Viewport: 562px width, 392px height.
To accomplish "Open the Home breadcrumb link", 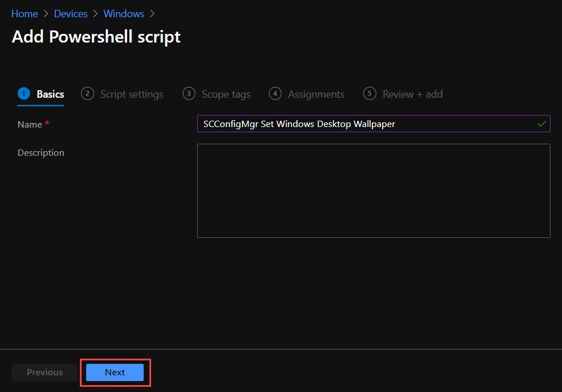I will click(x=24, y=14).
